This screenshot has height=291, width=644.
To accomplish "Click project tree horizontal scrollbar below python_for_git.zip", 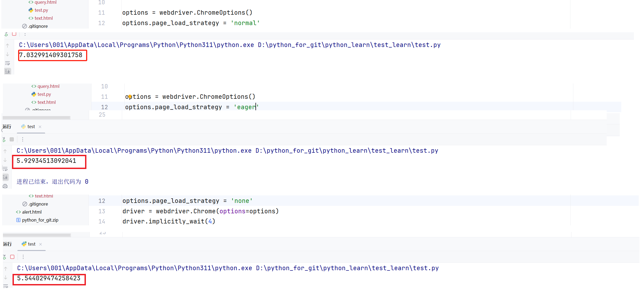I will click(x=37, y=235).
